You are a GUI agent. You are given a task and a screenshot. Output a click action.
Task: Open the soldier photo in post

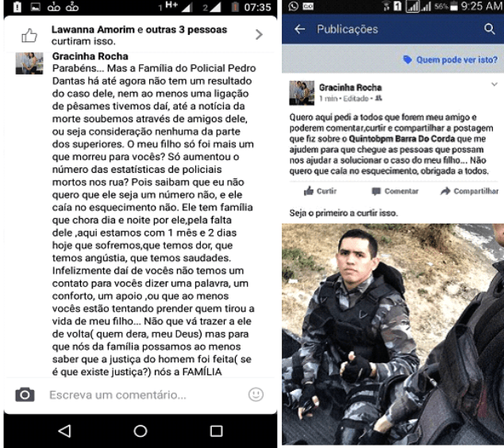(x=393, y=334)
